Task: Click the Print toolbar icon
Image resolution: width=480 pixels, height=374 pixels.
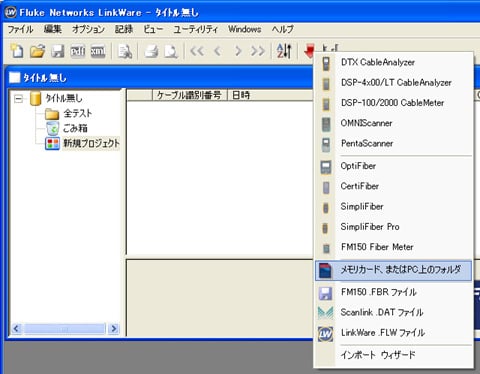Action: pyautogui.click(x=152, y=52)
